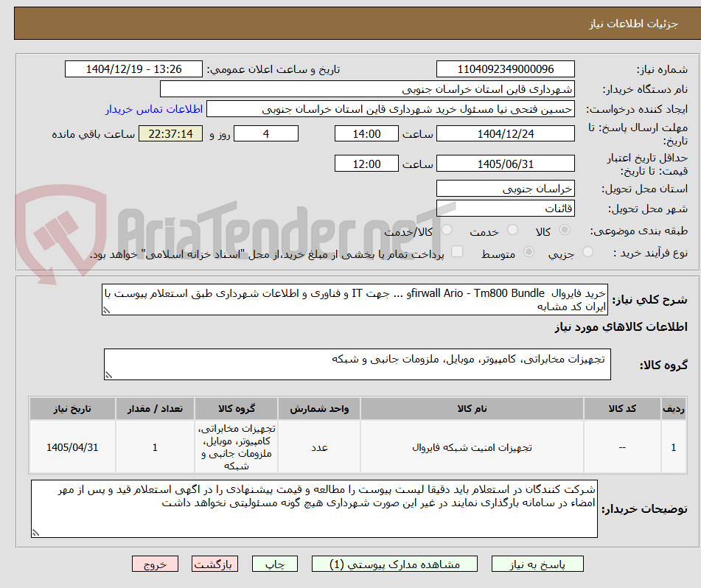Click the گروه کالا column header
The height and width of the screenshot is (588, 701).
pos(236,408)
